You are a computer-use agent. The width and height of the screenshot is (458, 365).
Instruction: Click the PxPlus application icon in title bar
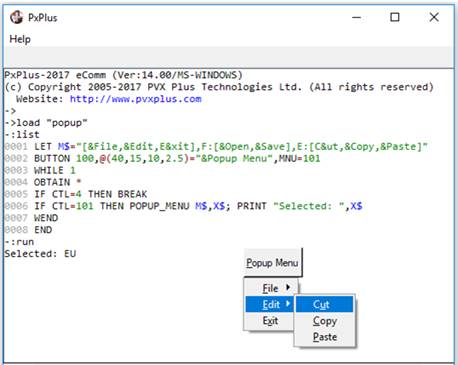point(16,17)
